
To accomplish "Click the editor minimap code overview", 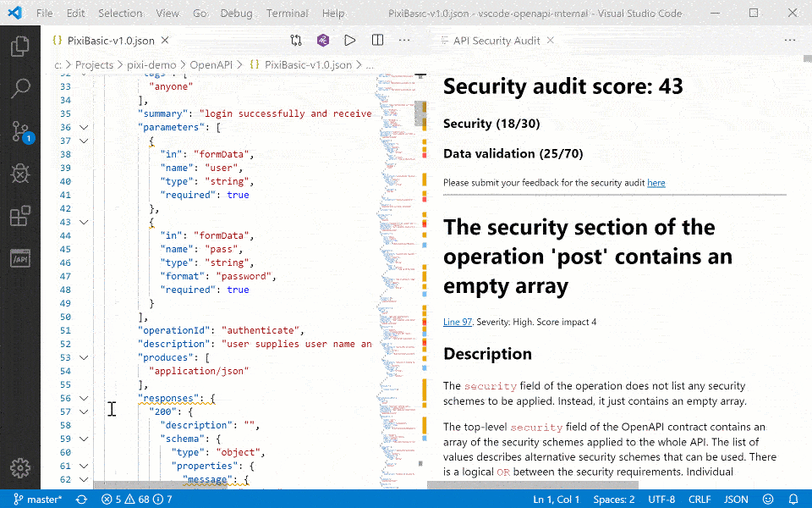I will (x=396, y=280).
